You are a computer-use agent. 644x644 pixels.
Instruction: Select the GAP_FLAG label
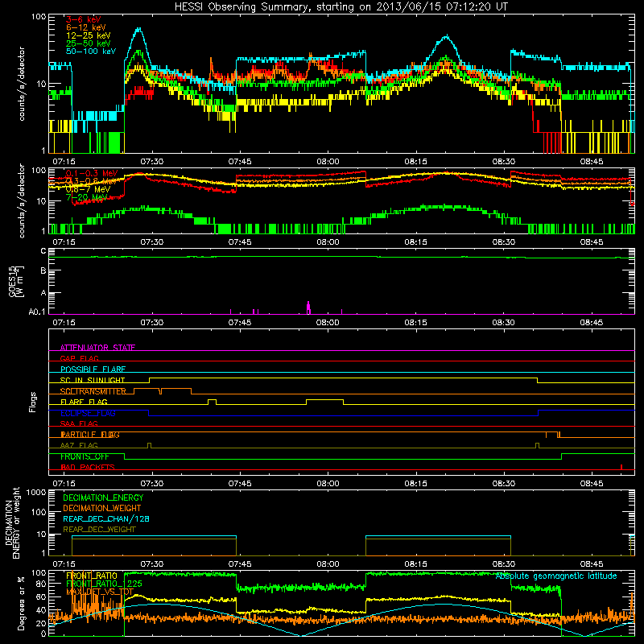79,358
